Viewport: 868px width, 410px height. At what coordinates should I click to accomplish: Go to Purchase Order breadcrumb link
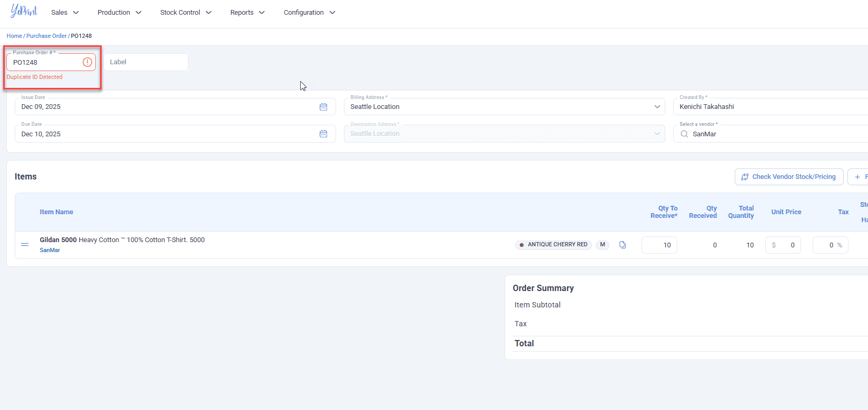click(46, 36)
